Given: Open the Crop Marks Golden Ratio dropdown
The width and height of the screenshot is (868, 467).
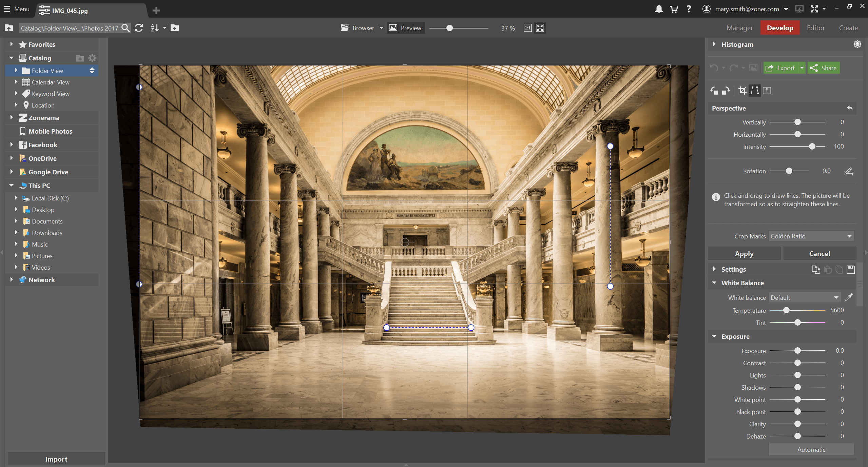Looking at the screenshot, I should (811, 236).
